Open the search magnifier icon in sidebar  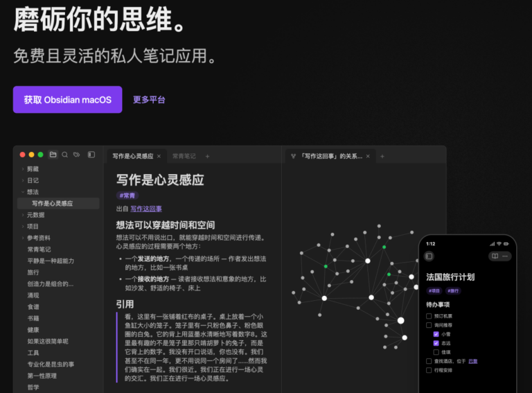65,155
